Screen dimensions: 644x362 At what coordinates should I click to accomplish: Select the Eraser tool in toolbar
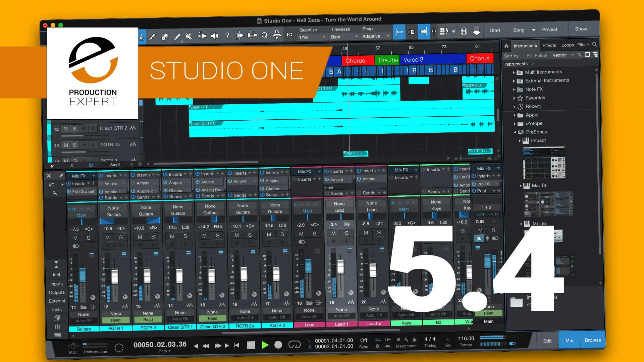(165, 37)
